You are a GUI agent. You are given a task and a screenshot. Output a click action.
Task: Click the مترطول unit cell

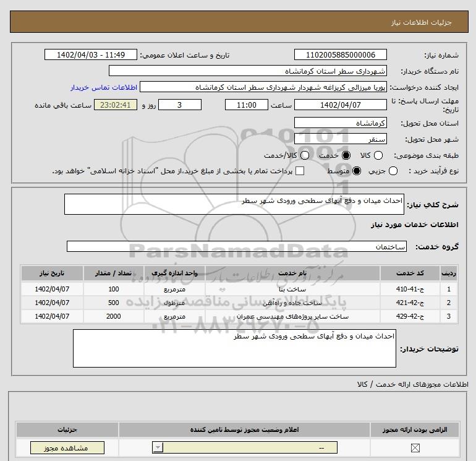pyautogui.click(x=174, y=303)
